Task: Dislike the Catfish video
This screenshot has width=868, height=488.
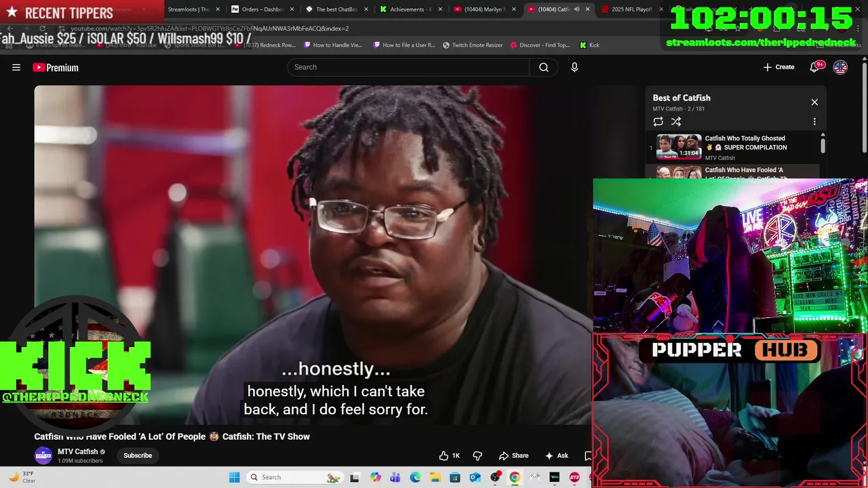Action: pos(477,455)
